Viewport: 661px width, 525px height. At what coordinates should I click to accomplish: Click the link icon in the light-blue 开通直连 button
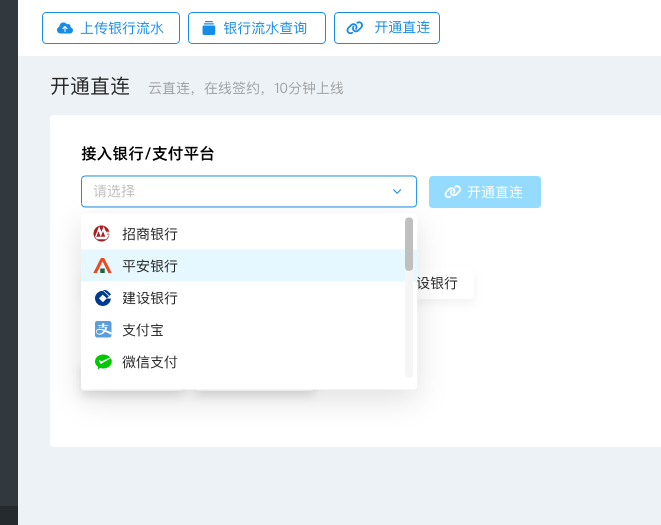pos(452,192)
